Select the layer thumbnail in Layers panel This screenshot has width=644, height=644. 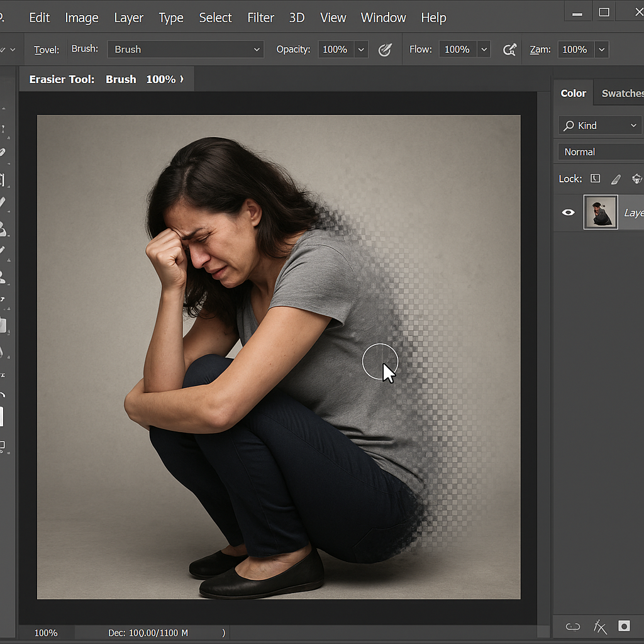[601, 212]
